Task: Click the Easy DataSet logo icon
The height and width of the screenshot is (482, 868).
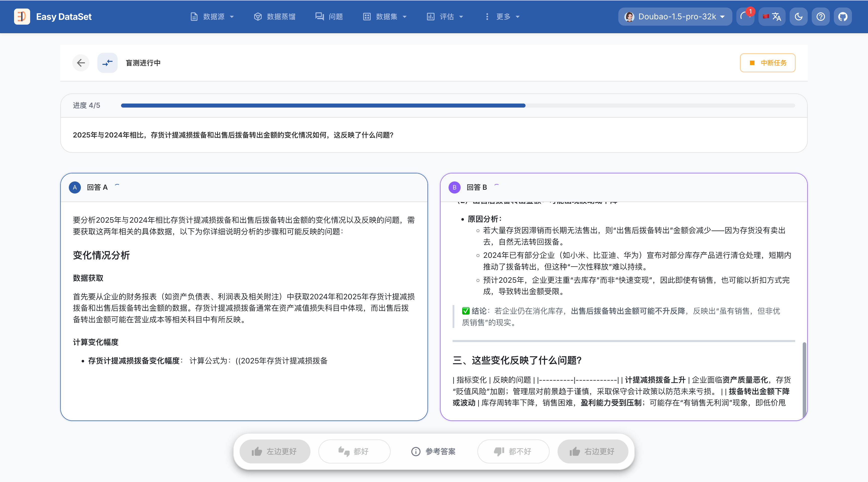Action: [x=22, y=17]
